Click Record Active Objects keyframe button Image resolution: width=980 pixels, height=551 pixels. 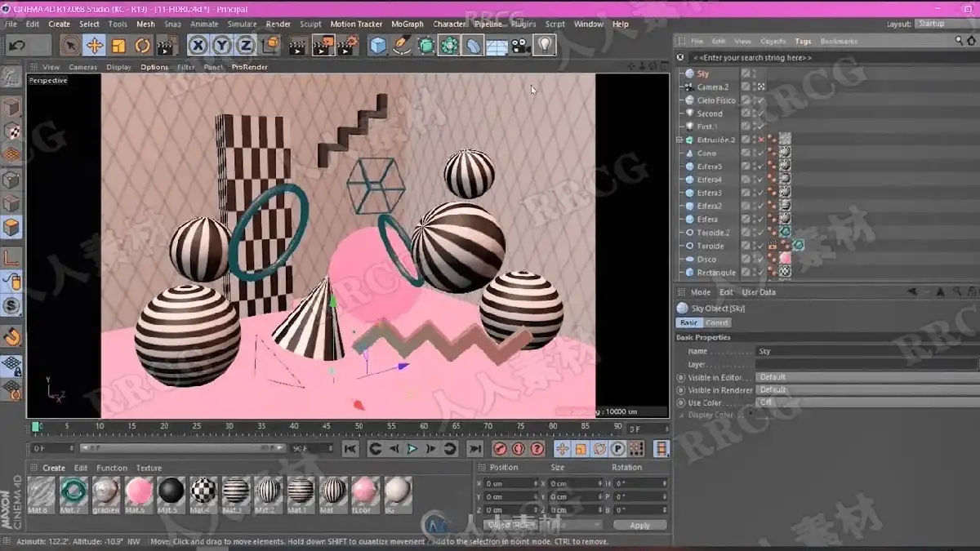point(501,449)
